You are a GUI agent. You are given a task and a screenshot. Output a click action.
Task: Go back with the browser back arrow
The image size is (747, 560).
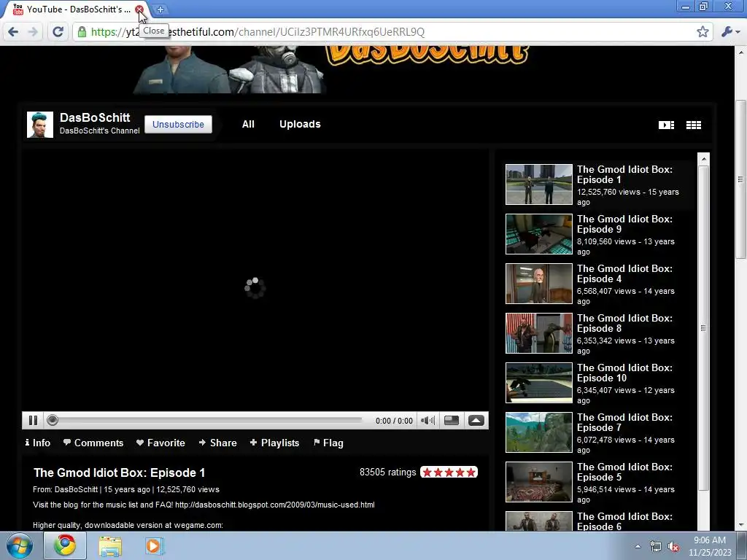13,32
